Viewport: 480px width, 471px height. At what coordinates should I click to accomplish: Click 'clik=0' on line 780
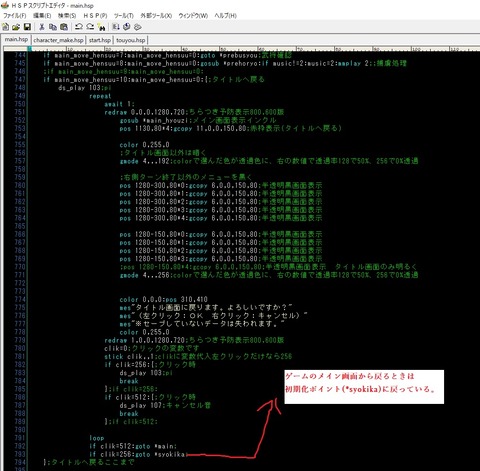pos(116,348)
